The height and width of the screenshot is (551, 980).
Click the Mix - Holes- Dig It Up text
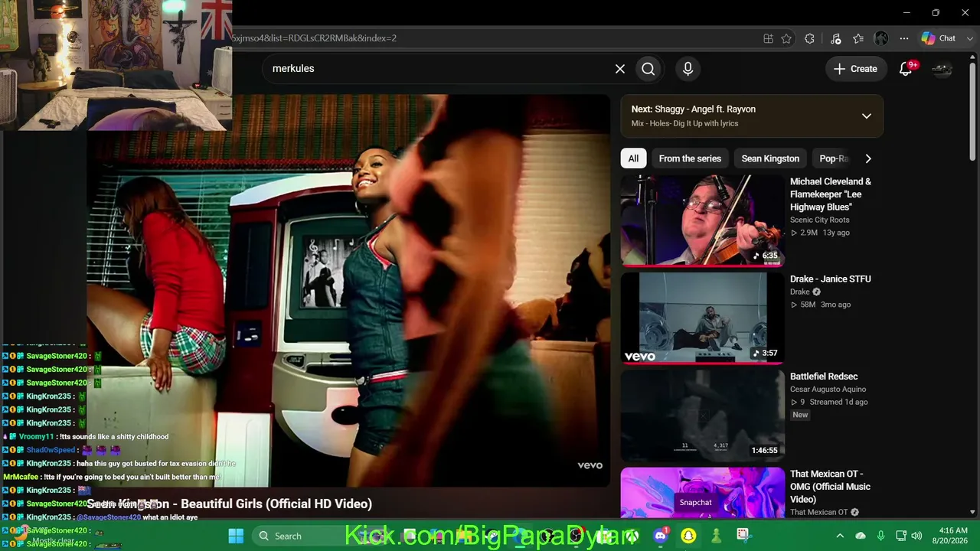click(684, 123)
